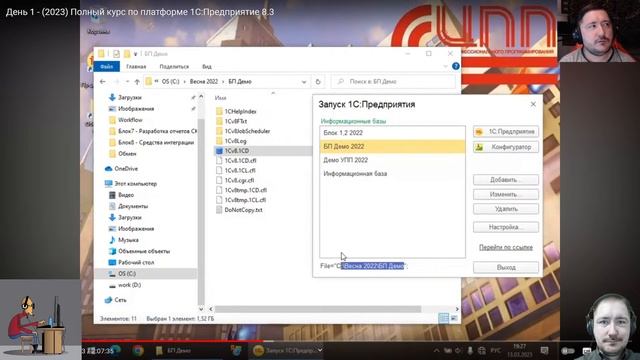
Task: Seek on the video progress bar
Action: click(x=321, y=341)
